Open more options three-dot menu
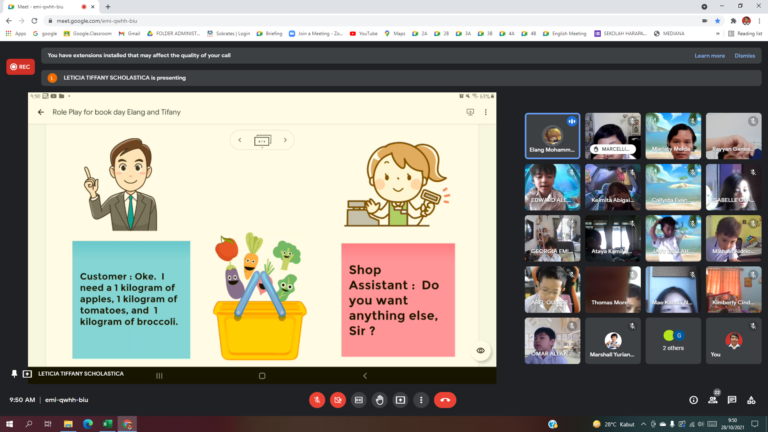Image resolution: width=768 pixels, height=432 pixels. [x=422, y=399]
